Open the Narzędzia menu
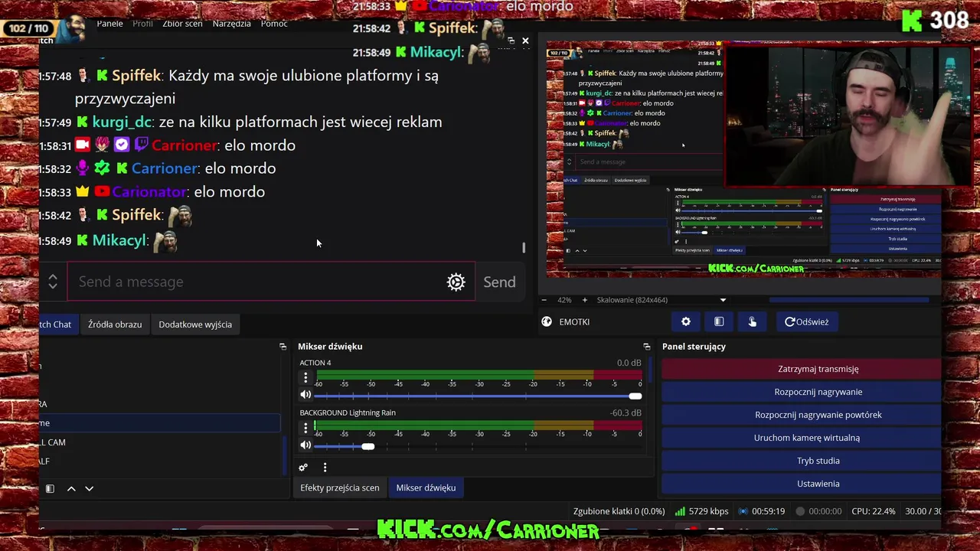The height and width of the screenshot is (551, 980). (231, 24)
